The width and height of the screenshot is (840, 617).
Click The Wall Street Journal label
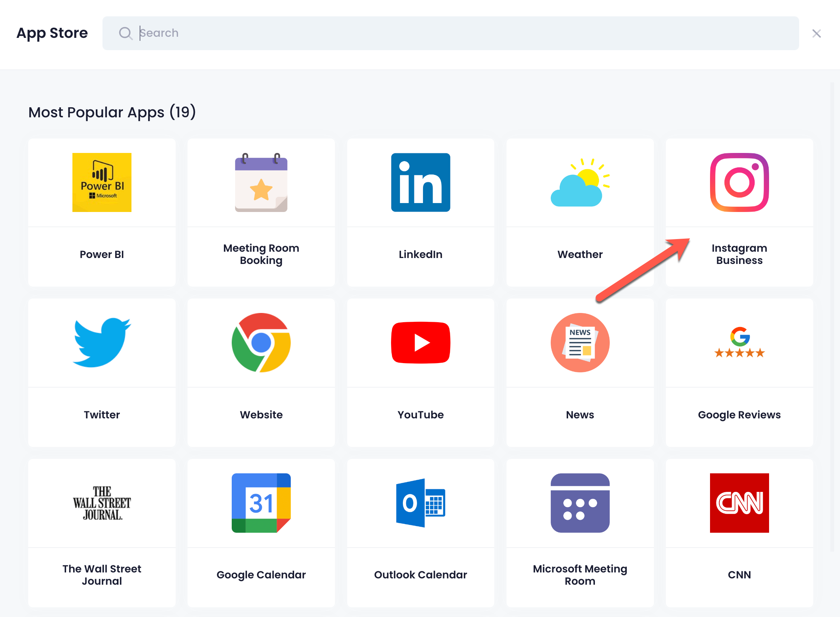(x=102, y=575)
